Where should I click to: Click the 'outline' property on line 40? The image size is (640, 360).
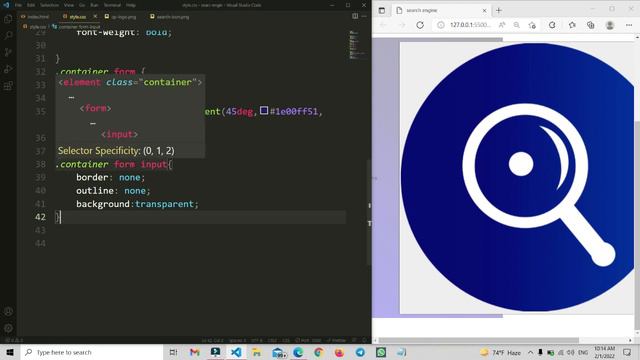[95, 191]
